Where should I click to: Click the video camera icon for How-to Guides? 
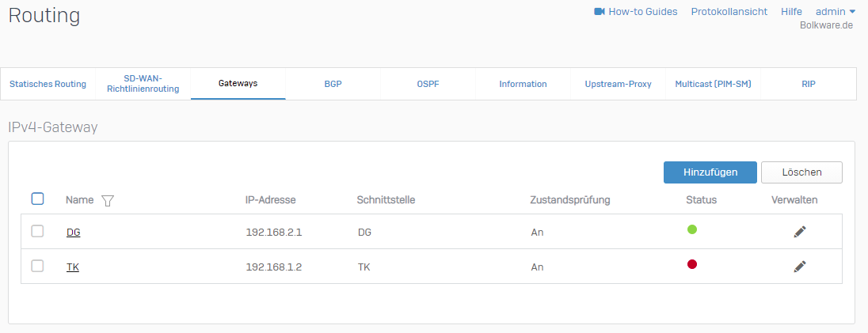point(600,12)
